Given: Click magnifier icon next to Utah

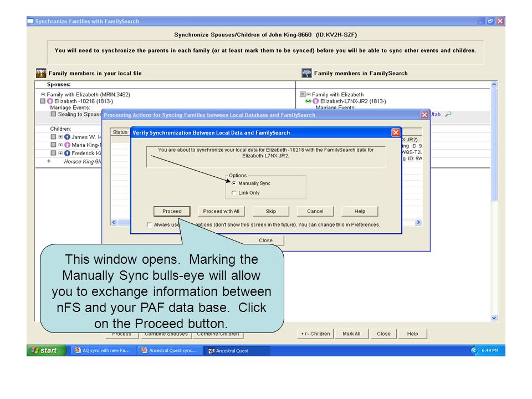Looking at the screenshot, I should [x=448, y=114].
